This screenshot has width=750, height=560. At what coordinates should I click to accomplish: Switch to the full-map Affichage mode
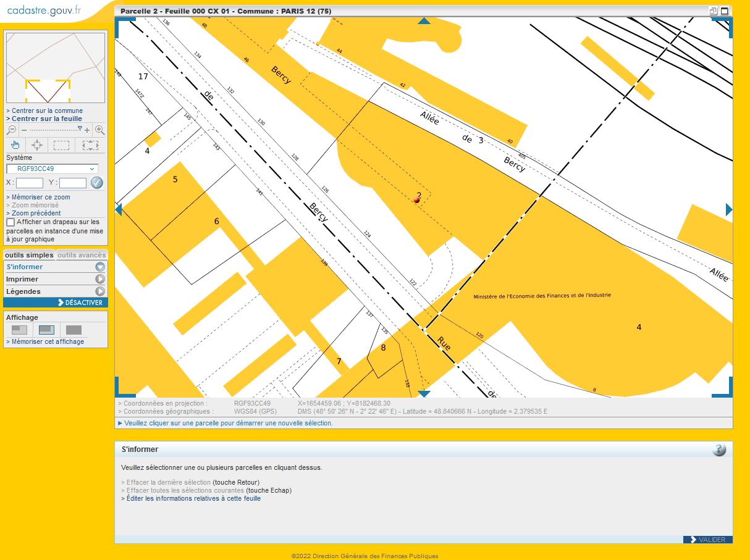pyautogui.click(x=73, y=330)
